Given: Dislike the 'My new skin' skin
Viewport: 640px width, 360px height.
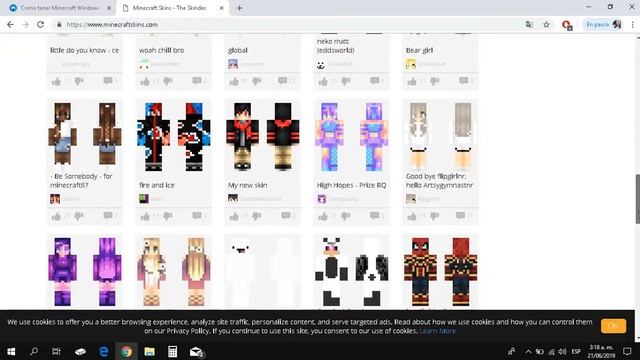Looking at the screenshot, I should 257,216.
